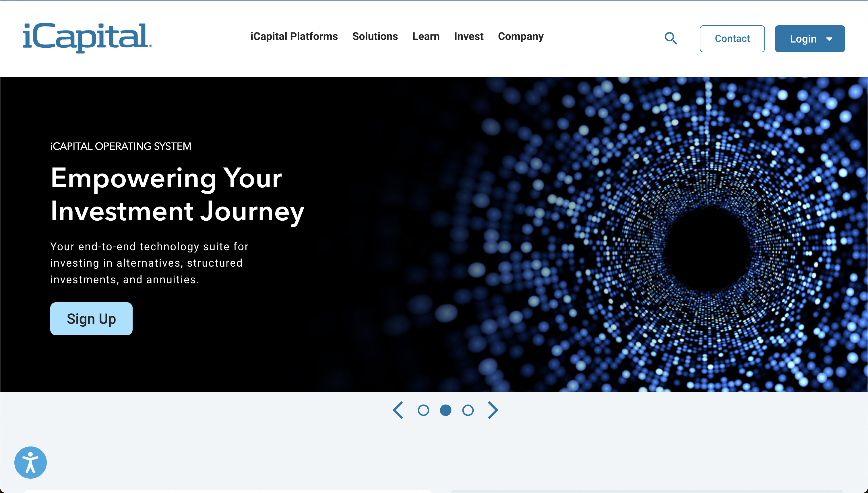
Task: Click the Login button label
Action: [803, 39]
